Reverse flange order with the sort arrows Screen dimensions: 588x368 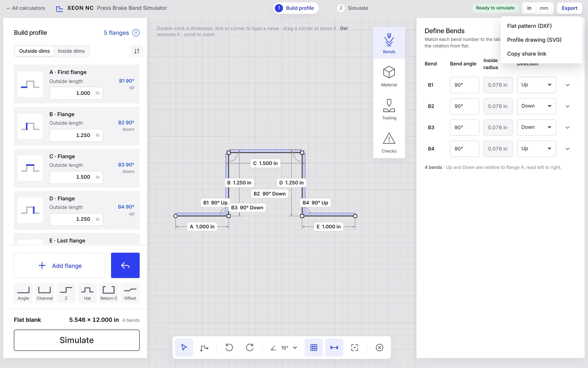click(x=137, y=51)
